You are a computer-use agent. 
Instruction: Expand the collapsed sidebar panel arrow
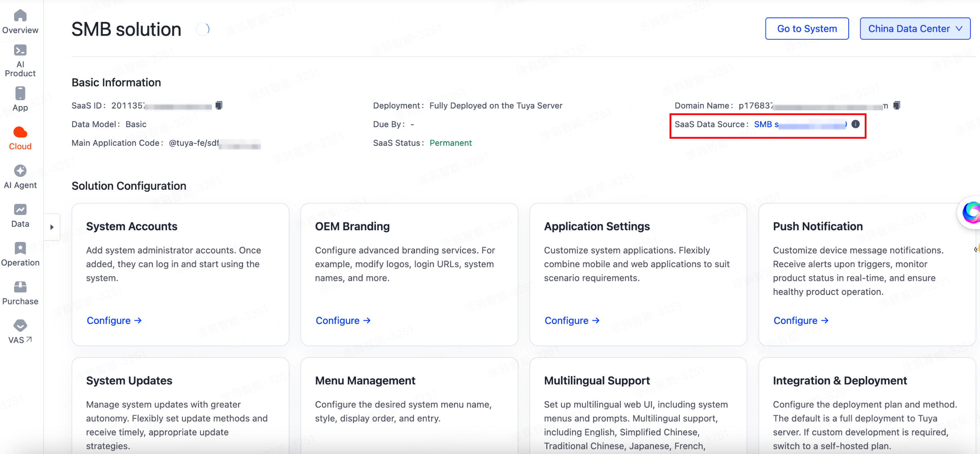tap(52, 227)
